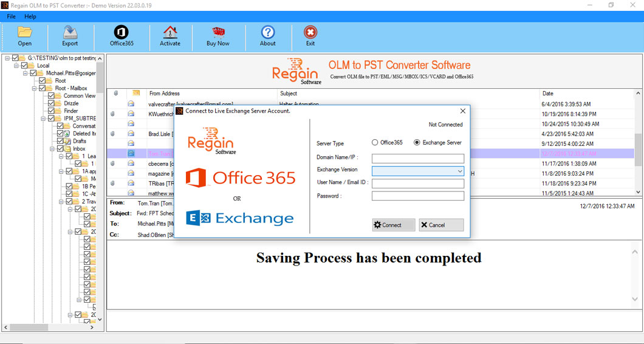Click mail icon in Brad.Lisle row
Screen dimensions: 644x344
131,133
